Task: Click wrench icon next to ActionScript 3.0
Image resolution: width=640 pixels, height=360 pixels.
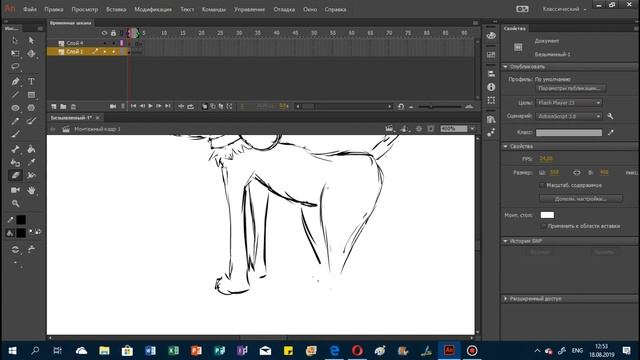Action: pyautogui.click(x=611, y=116)
